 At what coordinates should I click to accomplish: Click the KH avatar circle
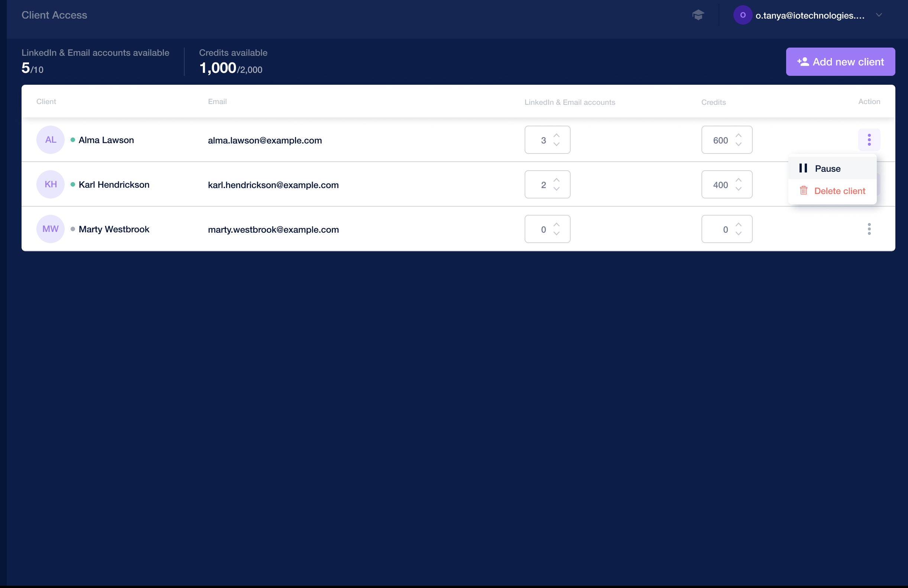(x=51, y=184)
